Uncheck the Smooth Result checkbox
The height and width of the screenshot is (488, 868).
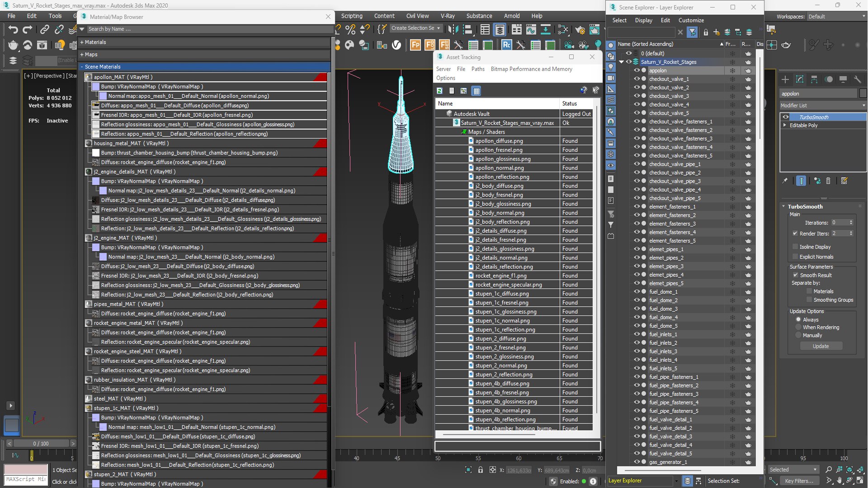pyautogui.click(x=795, y=275)
